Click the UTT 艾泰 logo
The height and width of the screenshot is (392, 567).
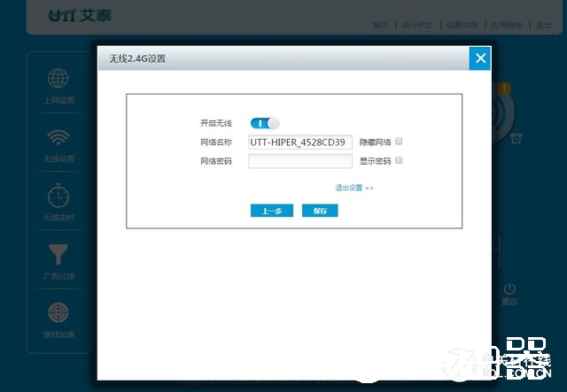[x=81, y=16]
